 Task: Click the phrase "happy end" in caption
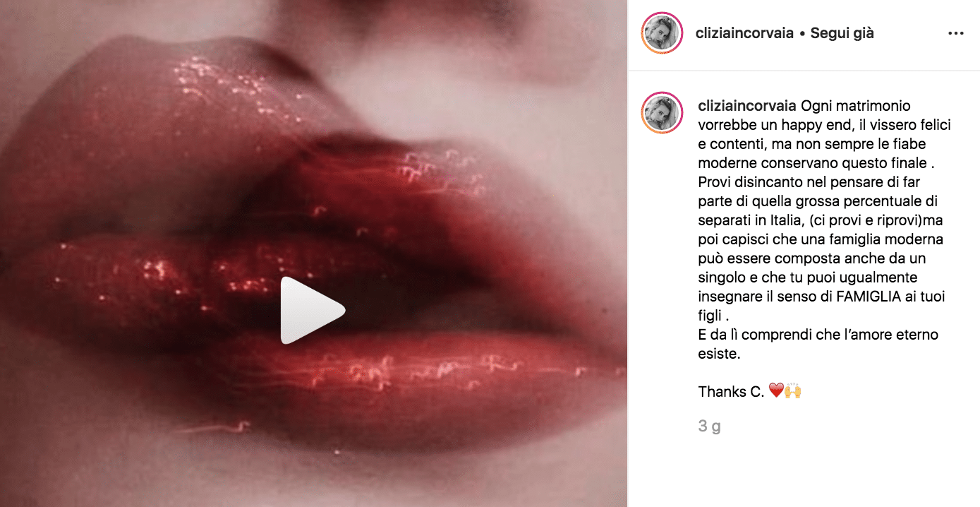[811, 125]
